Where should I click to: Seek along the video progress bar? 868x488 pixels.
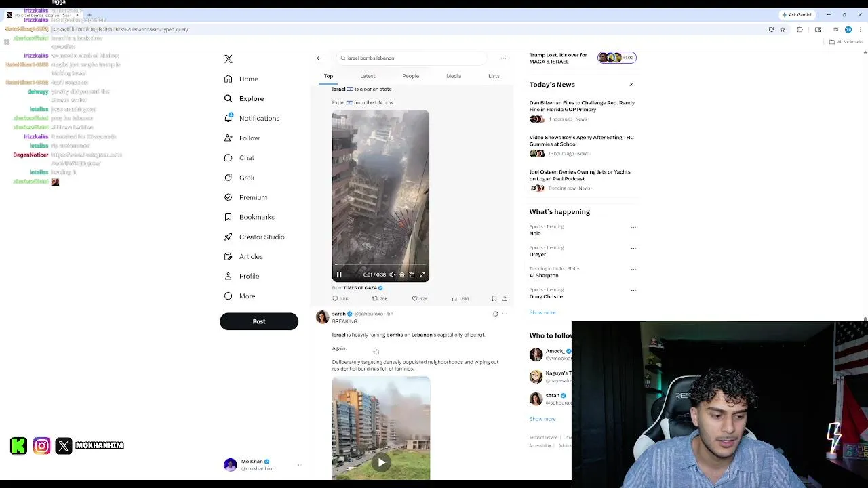[380, 265]
